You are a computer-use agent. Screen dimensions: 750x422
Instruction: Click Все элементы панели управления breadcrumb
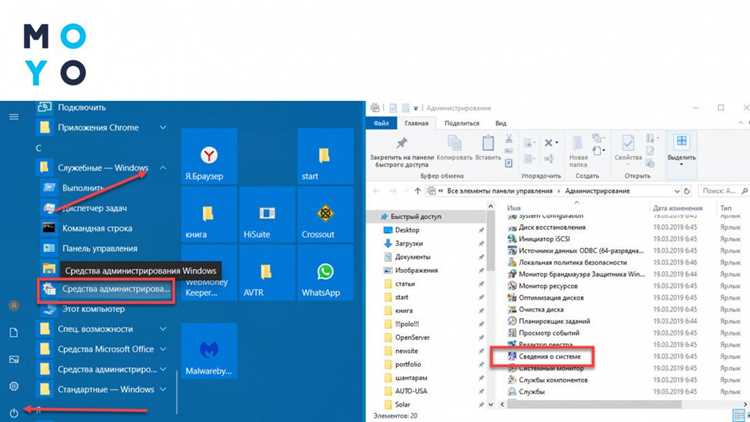tap(499, 191)
